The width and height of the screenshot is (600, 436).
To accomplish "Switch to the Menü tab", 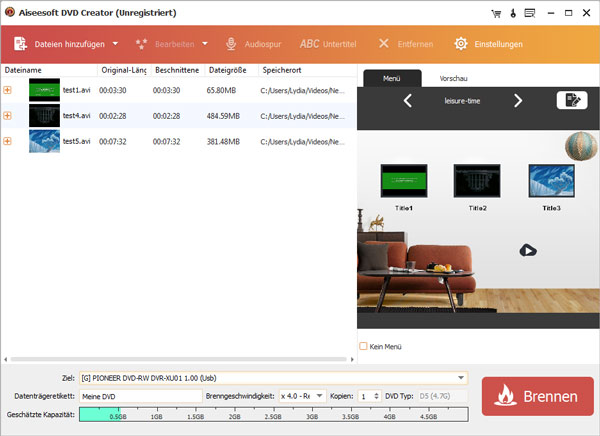I will point(392,78).
